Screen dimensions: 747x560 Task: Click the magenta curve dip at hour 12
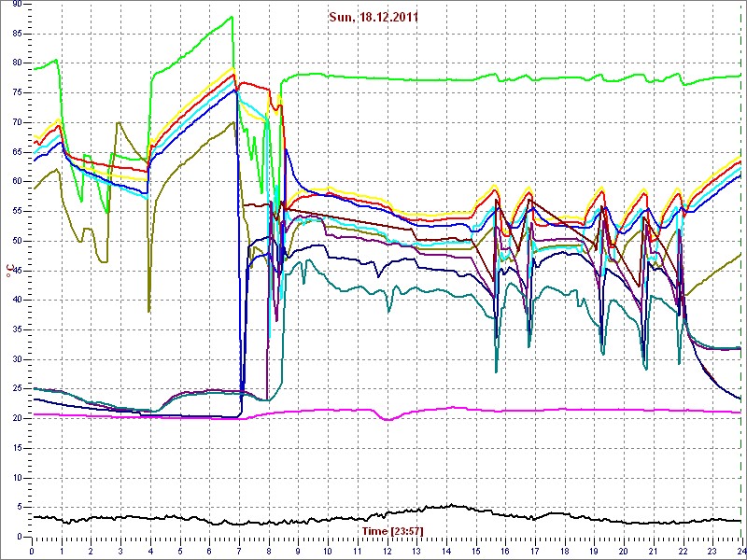pos(388,419)
